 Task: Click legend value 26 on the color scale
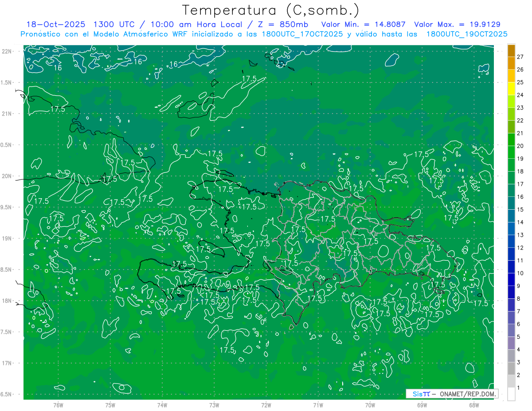click(520, 70)
